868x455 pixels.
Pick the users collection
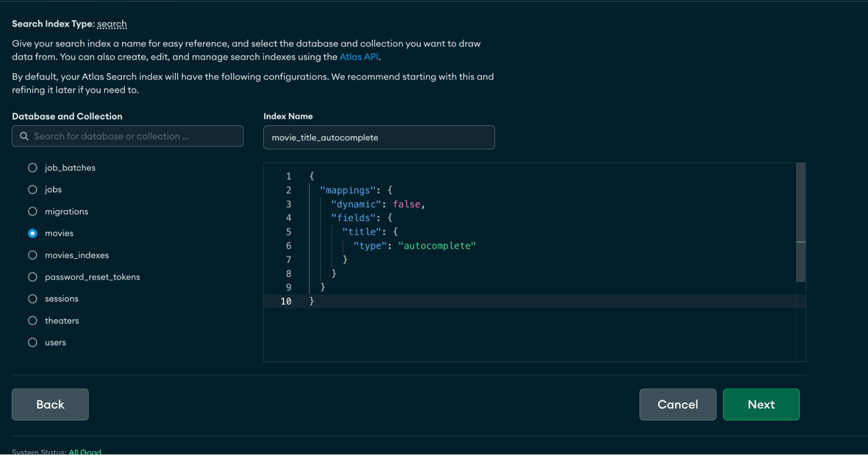33,343
